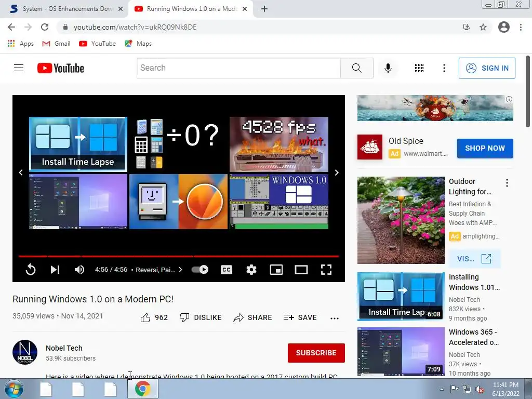
Task: Open ad info icon on banner
Action: click(509, 99)
